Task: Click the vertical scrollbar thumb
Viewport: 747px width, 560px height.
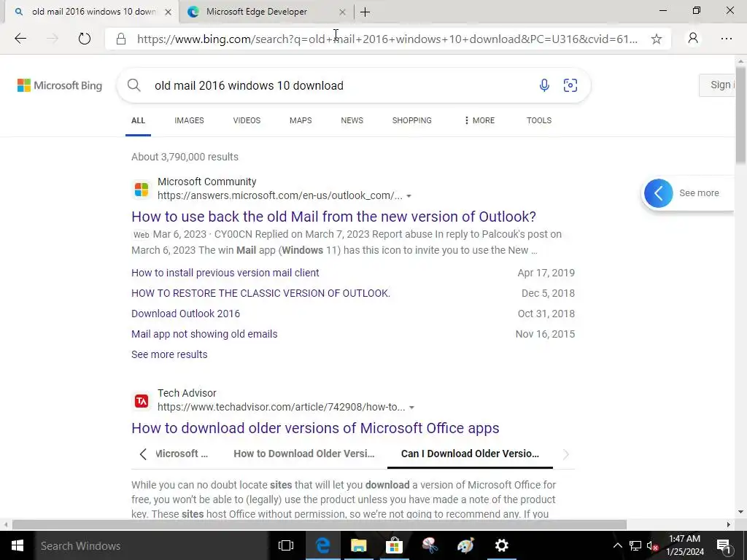Action: pyautogui.click(x=741, y=116)
